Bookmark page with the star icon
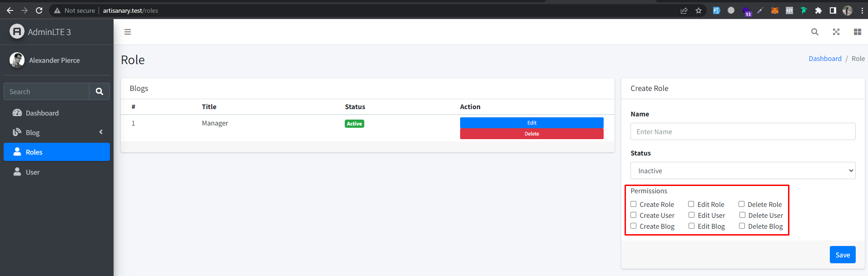This screenshot has height=276, width=868. tap(699, 10)
